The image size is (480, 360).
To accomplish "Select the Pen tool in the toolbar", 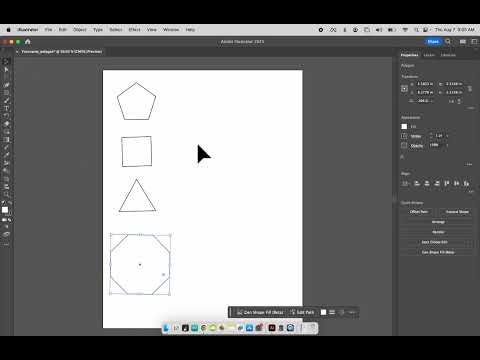I will click(6, 85).
